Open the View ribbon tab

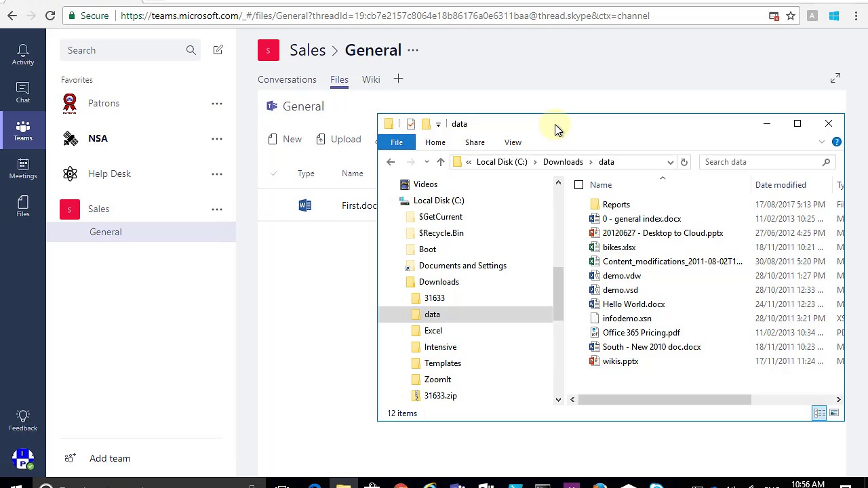pos(513,142)
